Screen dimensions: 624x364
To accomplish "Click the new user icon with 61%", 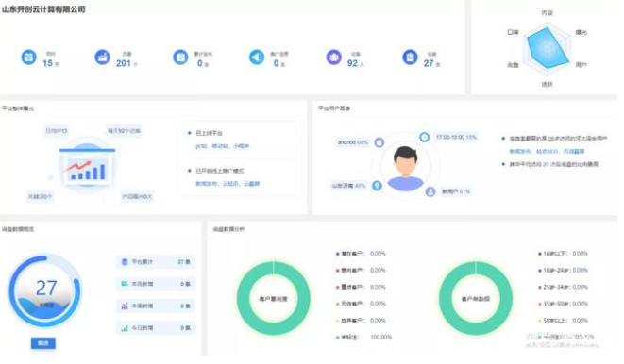I will (430, 191).
